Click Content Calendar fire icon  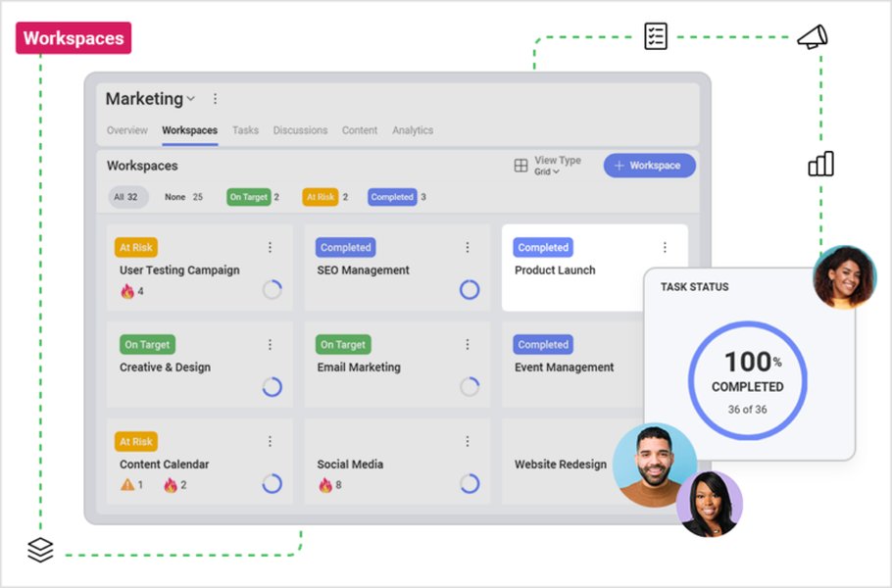(x=171, y=485)
